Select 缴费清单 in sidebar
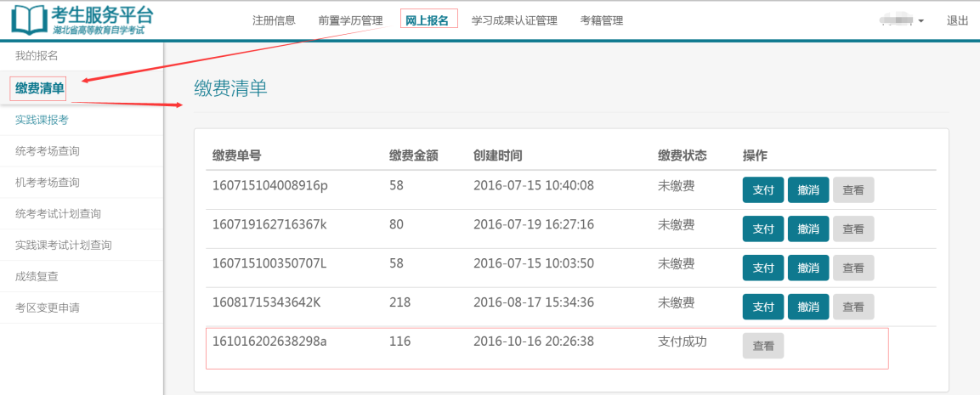This screenshot has height=395, width=980. click(39, 88)
